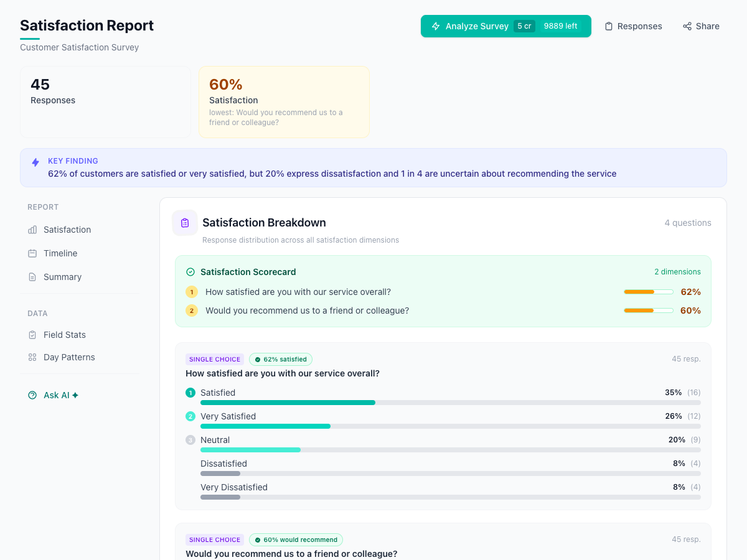747x560 pixels.
Task: Click the 9889 left credits label
Action: [x=560, y=26]
